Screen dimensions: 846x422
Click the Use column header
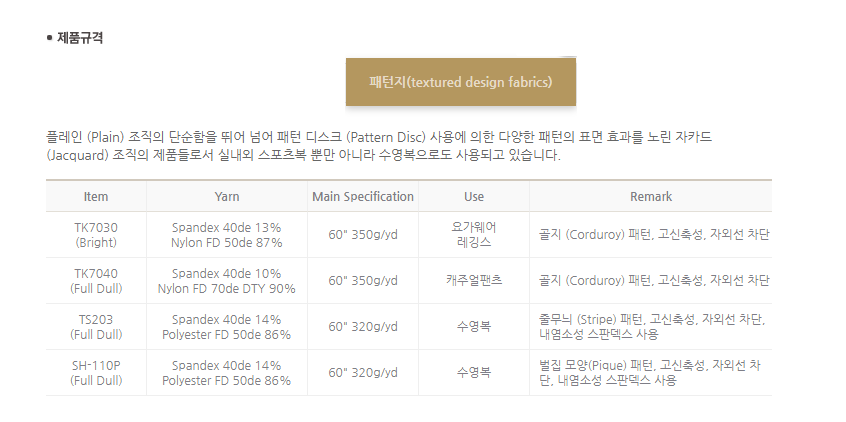point(474,196)
